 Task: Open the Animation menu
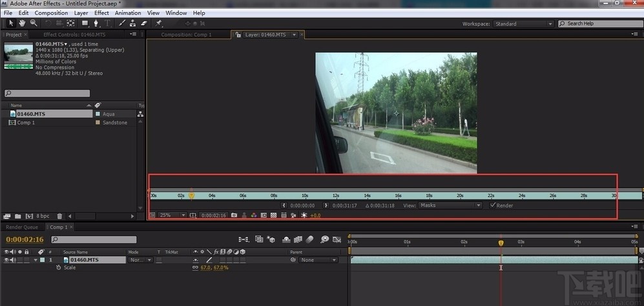coord(128,13)
